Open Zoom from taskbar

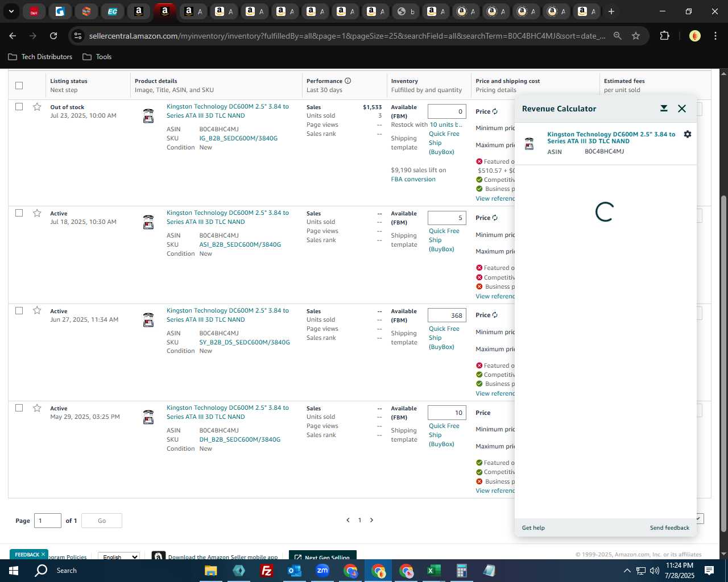coord(322,571)
